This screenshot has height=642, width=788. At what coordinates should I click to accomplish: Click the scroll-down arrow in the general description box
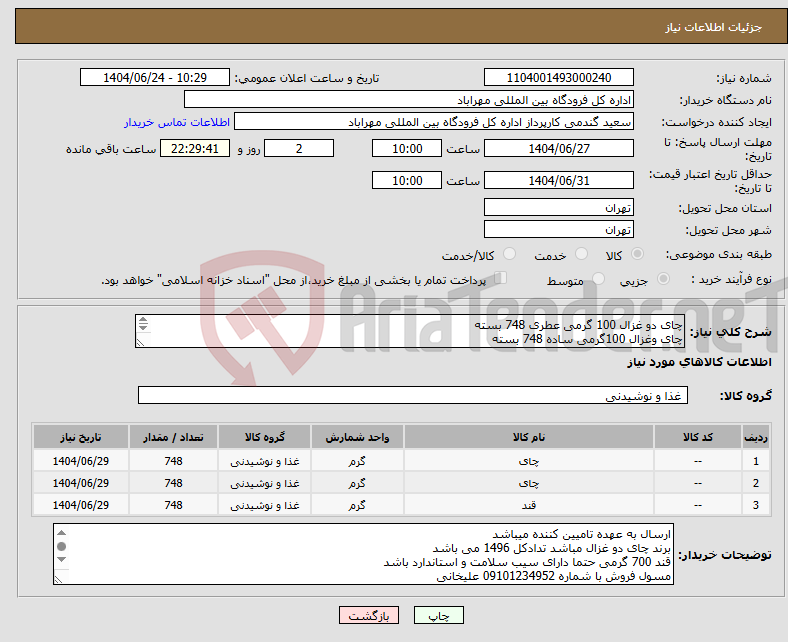[x=143, y=329]
